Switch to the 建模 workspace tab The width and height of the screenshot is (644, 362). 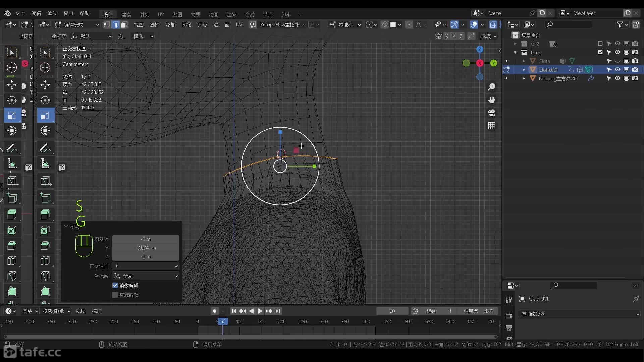(x=126, y=14)
